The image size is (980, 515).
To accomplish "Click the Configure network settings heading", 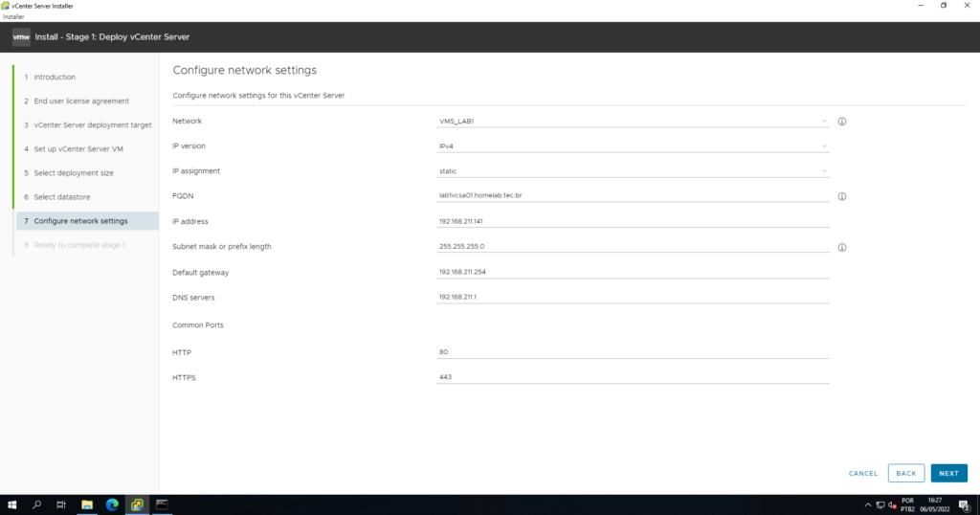I will click(x=244, y=70).
